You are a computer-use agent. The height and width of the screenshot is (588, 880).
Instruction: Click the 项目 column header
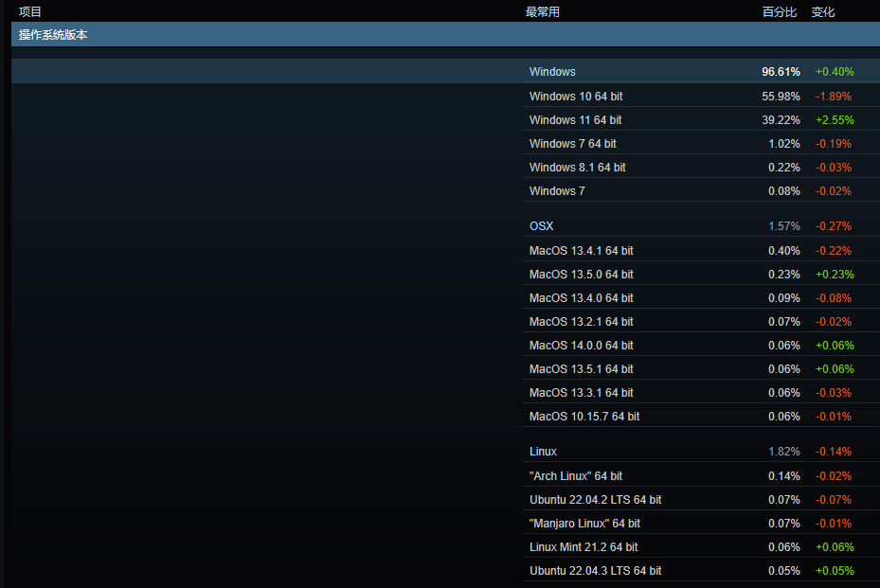tap(29, 11)
